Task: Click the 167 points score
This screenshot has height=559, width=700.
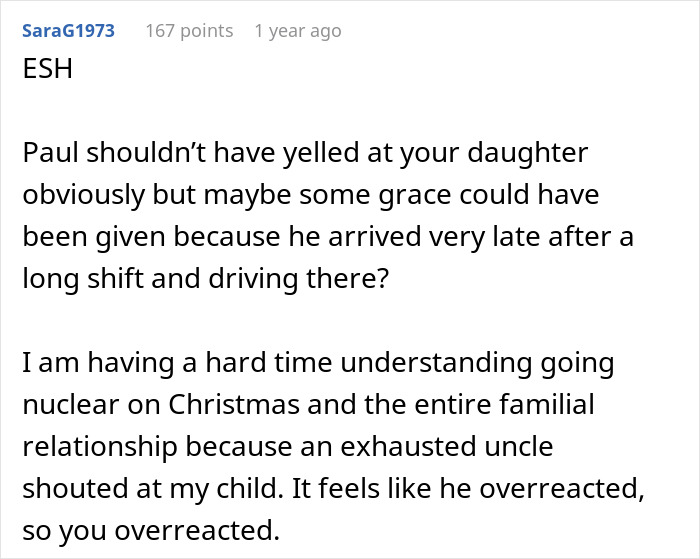Action: coord(189,31)
